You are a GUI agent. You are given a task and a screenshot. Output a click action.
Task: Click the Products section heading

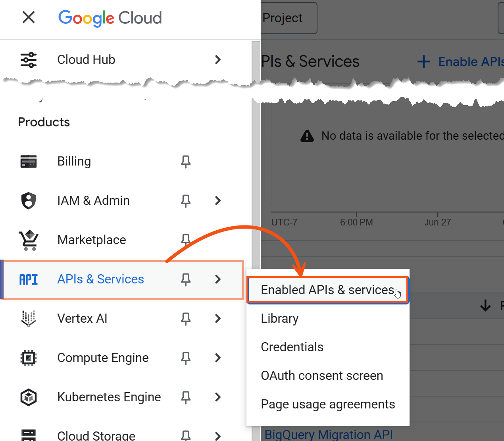pos(44,122)
